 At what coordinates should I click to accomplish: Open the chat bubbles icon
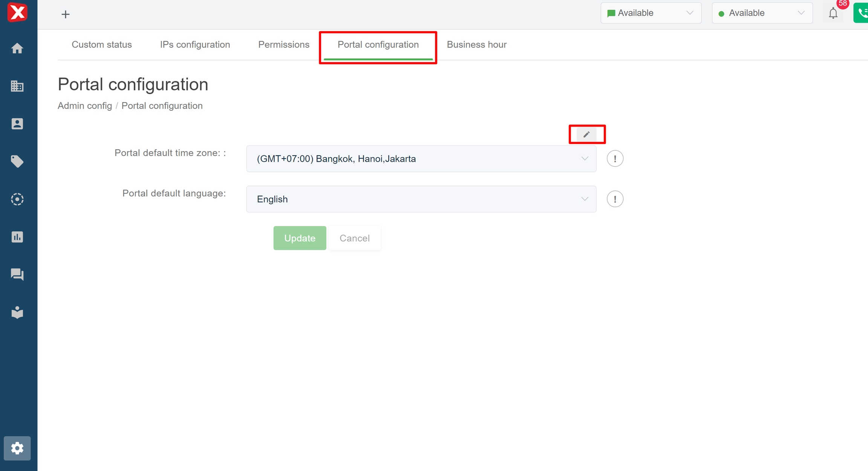pos(17,274)
